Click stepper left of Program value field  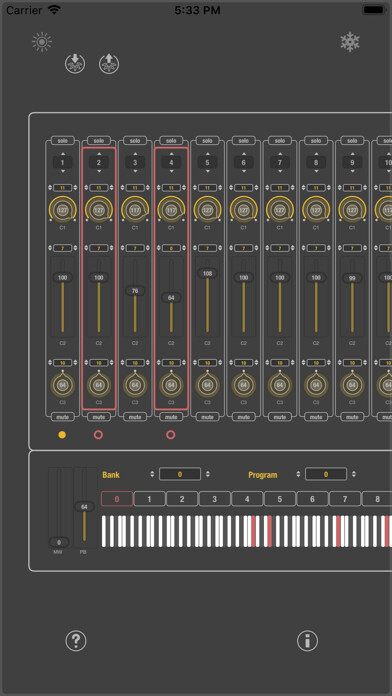tap(298, 474)
